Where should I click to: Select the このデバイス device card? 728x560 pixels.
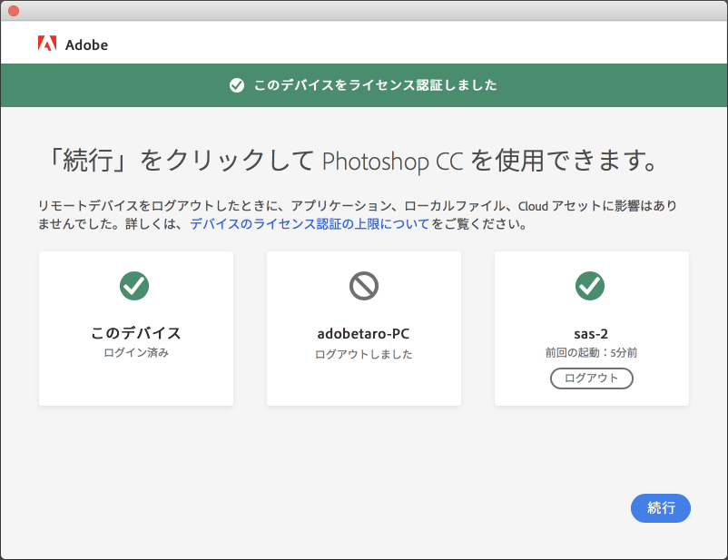[x=135, y=329]
